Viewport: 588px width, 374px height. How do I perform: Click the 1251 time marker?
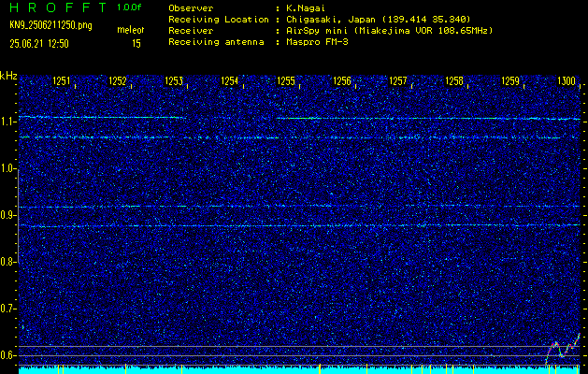click(x=62, y=80)
